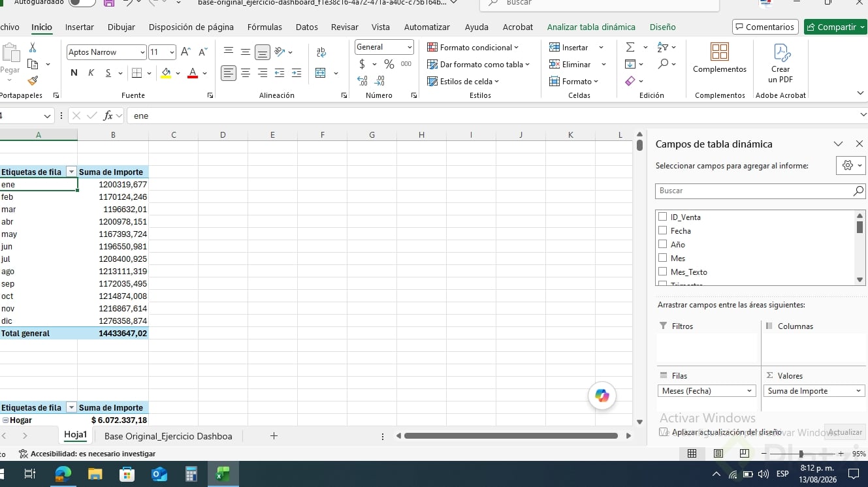Decrease the cell indent
The width and height of the screenshot is (868, 487).
coord(280,73)
